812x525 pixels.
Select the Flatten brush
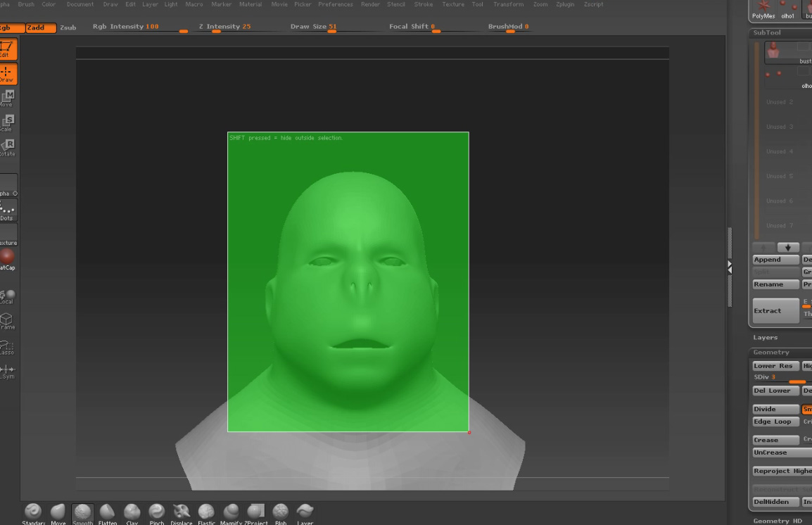pyautogui.click(x=107, y=512)
